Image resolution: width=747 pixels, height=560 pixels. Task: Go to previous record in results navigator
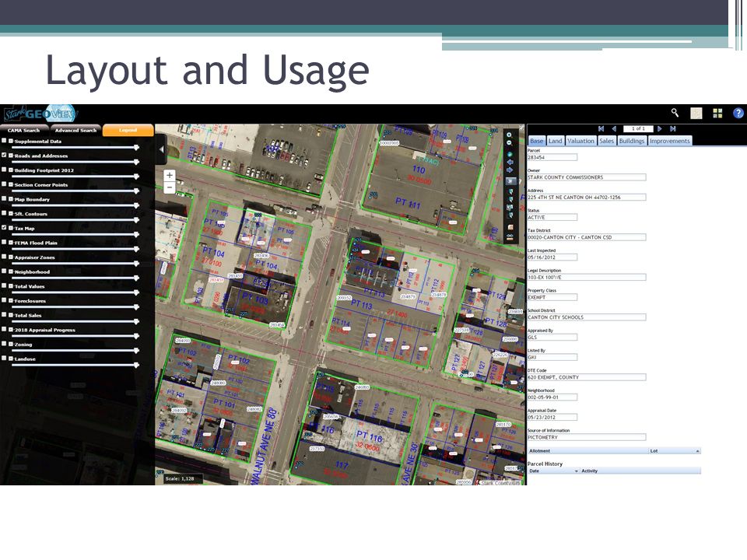coord(614,128)
